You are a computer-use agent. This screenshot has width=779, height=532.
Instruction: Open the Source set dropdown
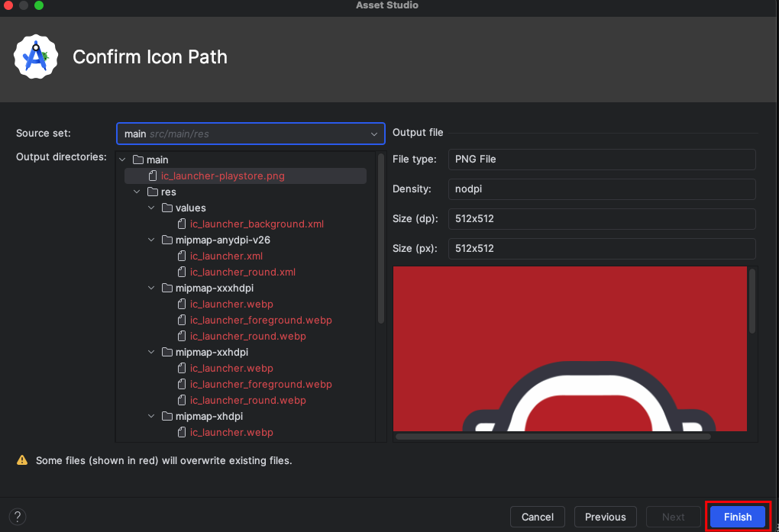point(251,134)
